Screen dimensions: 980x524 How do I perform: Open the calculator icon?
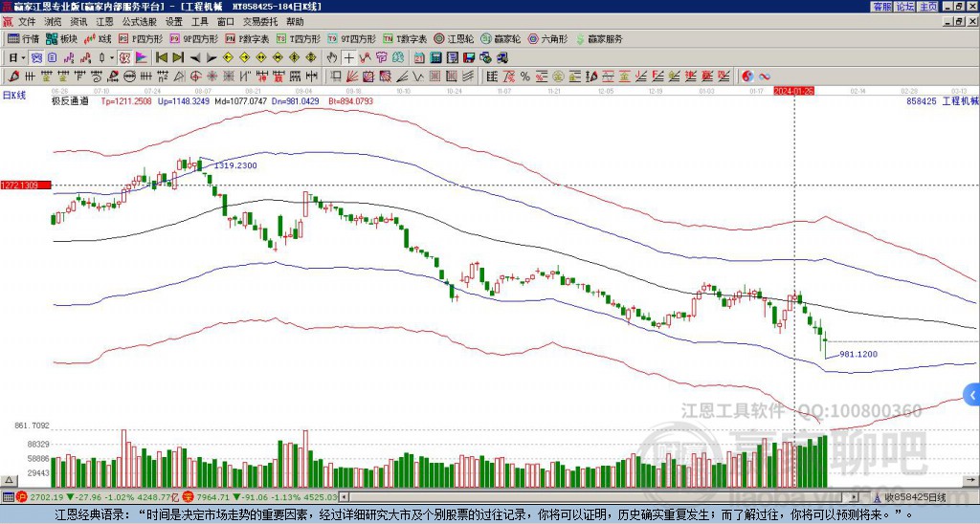435,58
